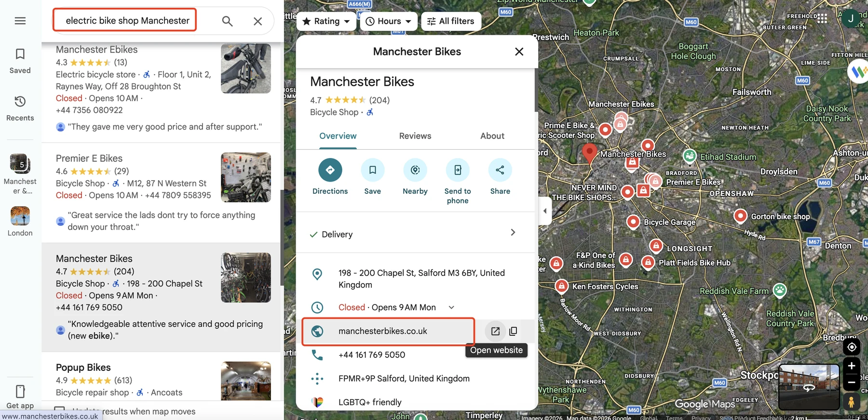Viewport: 868px width, 420px height.
Task: Click the 198 - 200 Chapel St address row
Action: pyautogui.click(x=415, y=279)
